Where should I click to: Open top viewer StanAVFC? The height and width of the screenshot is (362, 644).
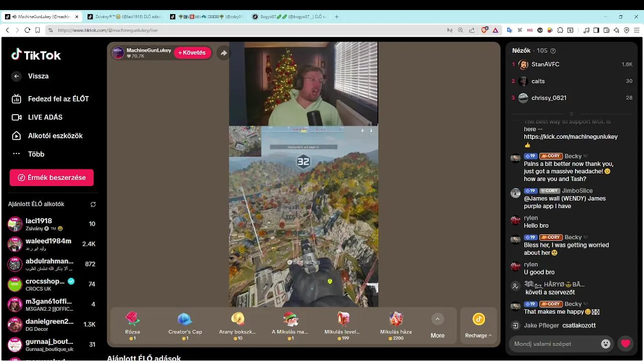click(572, 64)
